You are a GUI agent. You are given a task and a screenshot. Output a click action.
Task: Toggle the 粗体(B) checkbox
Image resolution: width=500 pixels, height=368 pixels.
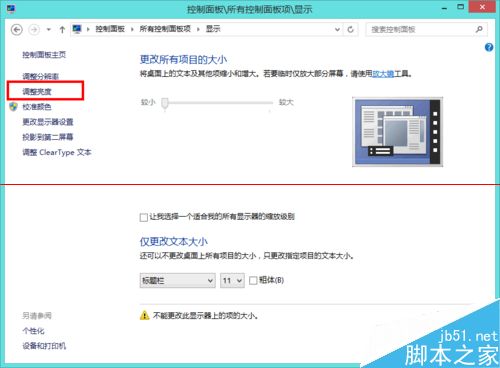(253, 280)
